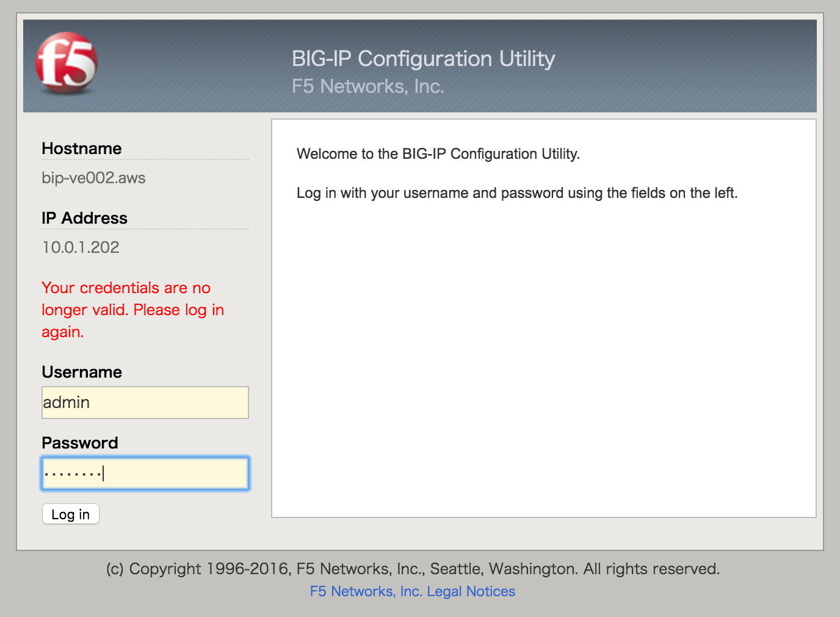Click the F5 red ball logo
Image resolution: width=840 pixels, height=617 pixels.
[67, 63]
